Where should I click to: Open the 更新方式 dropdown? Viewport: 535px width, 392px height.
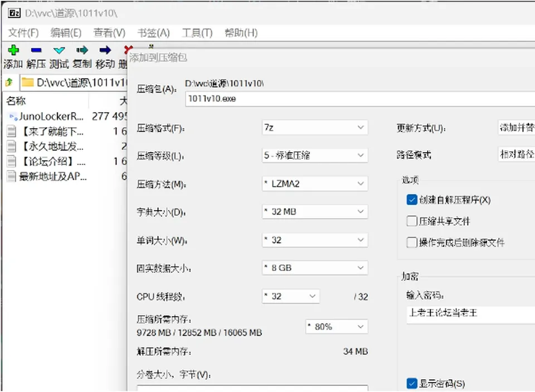click(517, 128)
